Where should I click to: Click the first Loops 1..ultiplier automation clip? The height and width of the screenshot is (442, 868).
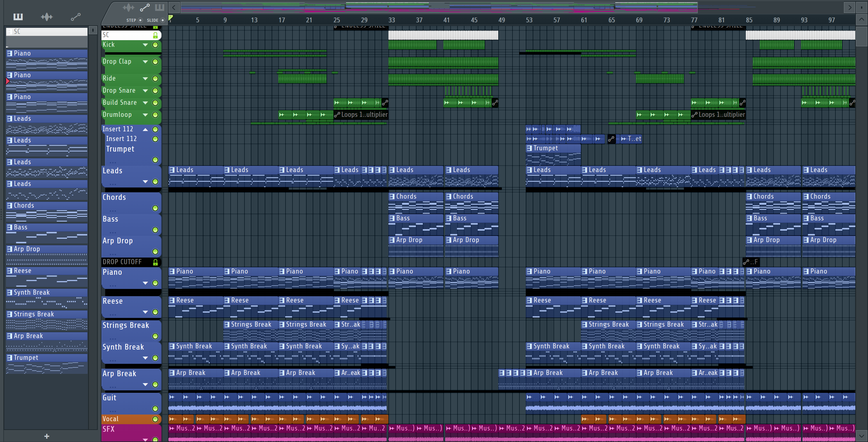point(361,115)
